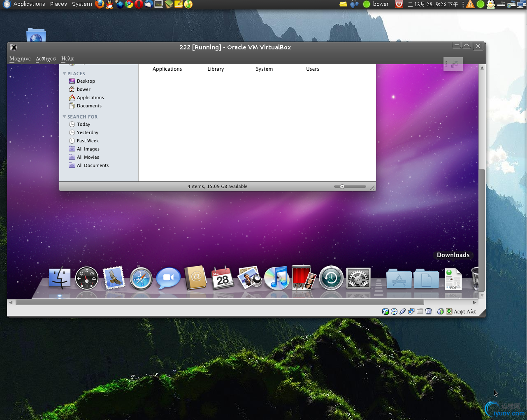Collapse the PLACES sidebar section
This screenshot has width=527, height=420.
(x=65, y=74)
